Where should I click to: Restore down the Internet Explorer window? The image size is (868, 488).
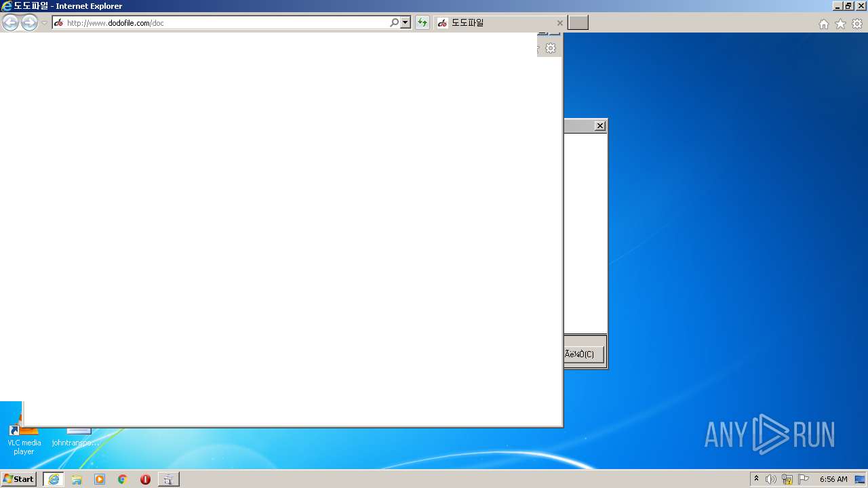point(848,6)
